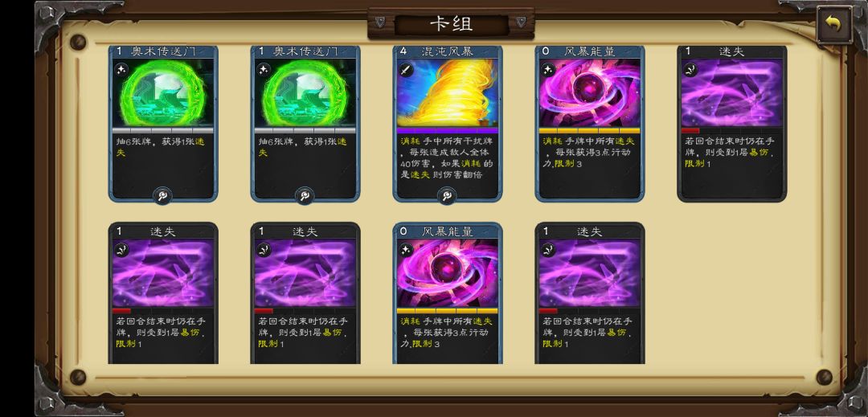This screenshot has width=868, height=417.
Task: Choose the 迷失 card in the top row
Action: (x=732, y=124)
